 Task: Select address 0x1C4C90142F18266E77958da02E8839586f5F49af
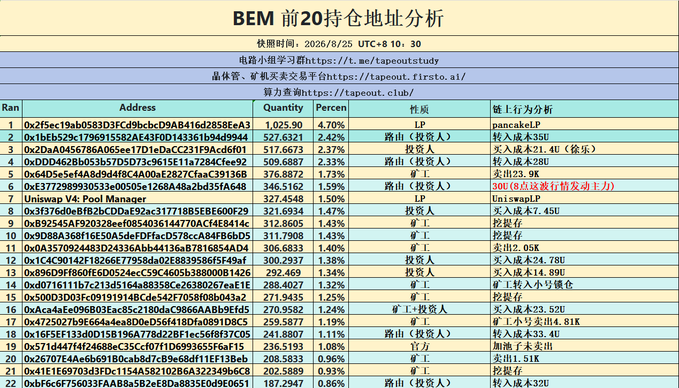click(138, 260)
